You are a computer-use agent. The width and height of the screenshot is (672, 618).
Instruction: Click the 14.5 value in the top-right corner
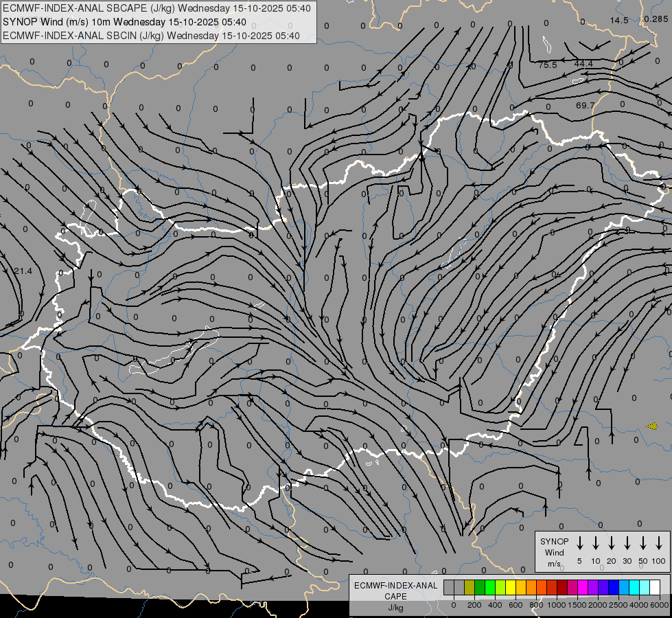tap(619, 20)
